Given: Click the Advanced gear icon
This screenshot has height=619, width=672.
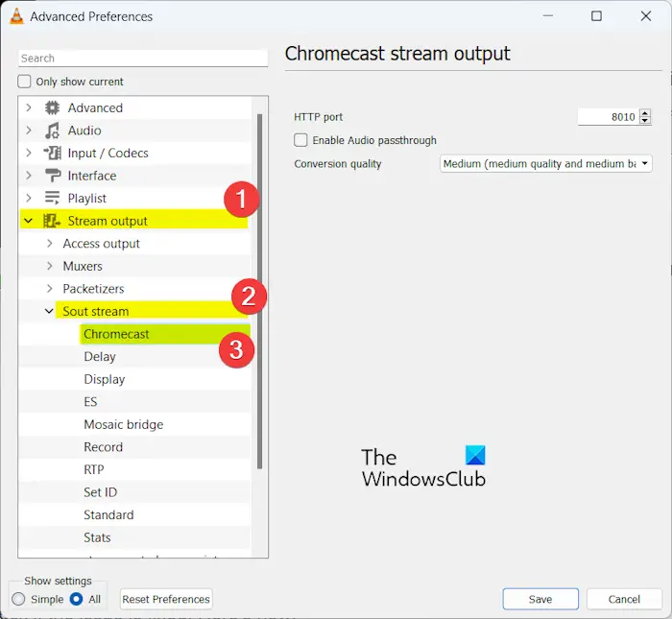Looking at the screenshot, I should 52,107.
